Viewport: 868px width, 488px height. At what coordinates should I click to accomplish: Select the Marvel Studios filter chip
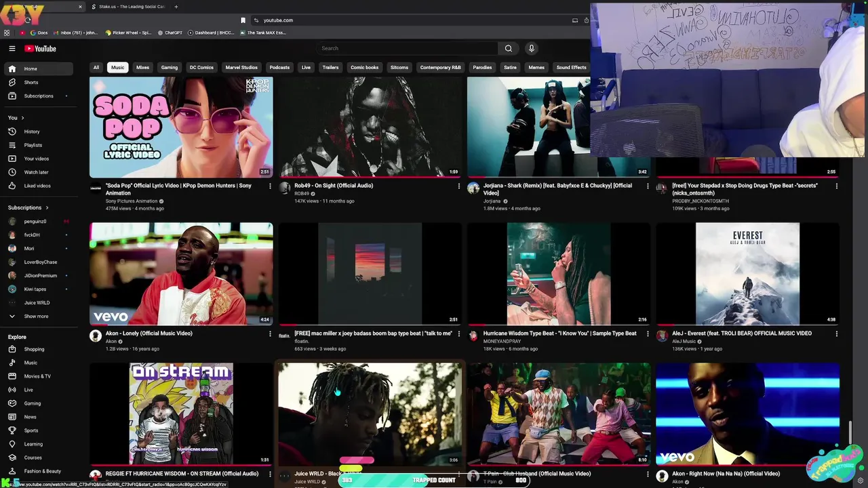click(x=241, y=67)
